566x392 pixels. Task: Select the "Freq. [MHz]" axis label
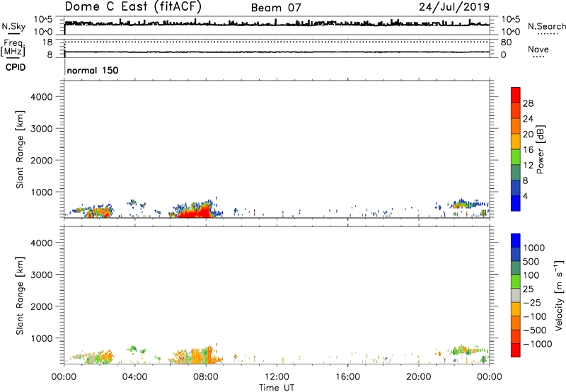[13, 47]
